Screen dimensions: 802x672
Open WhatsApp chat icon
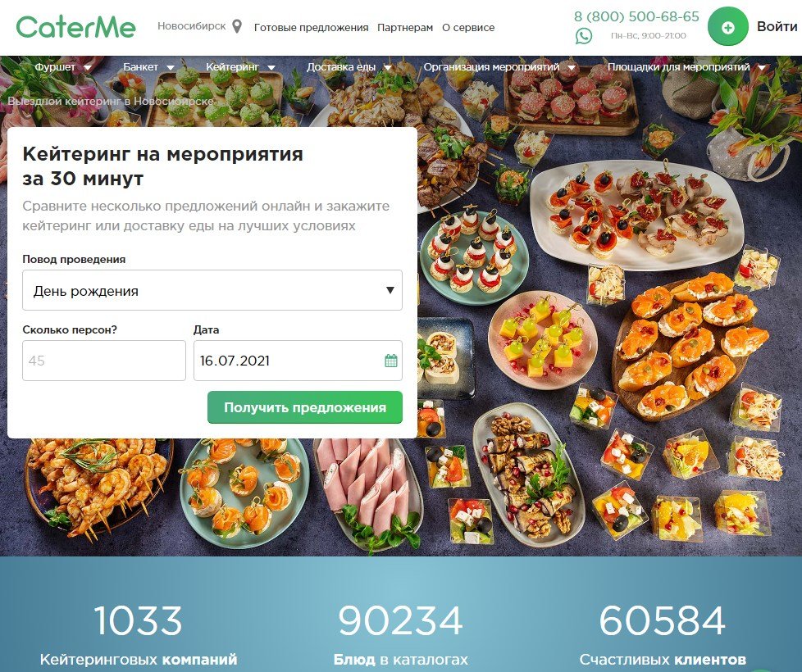(x=584, y=36)
